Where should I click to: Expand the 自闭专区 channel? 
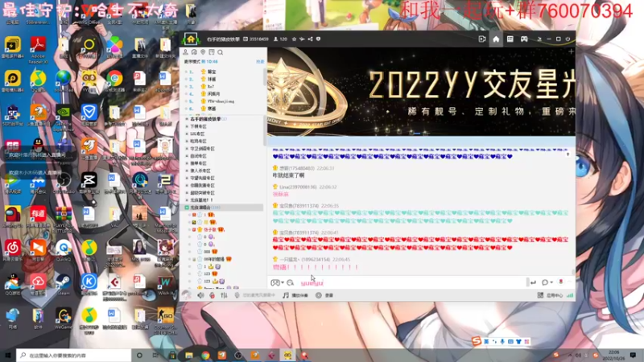(187, 156)
